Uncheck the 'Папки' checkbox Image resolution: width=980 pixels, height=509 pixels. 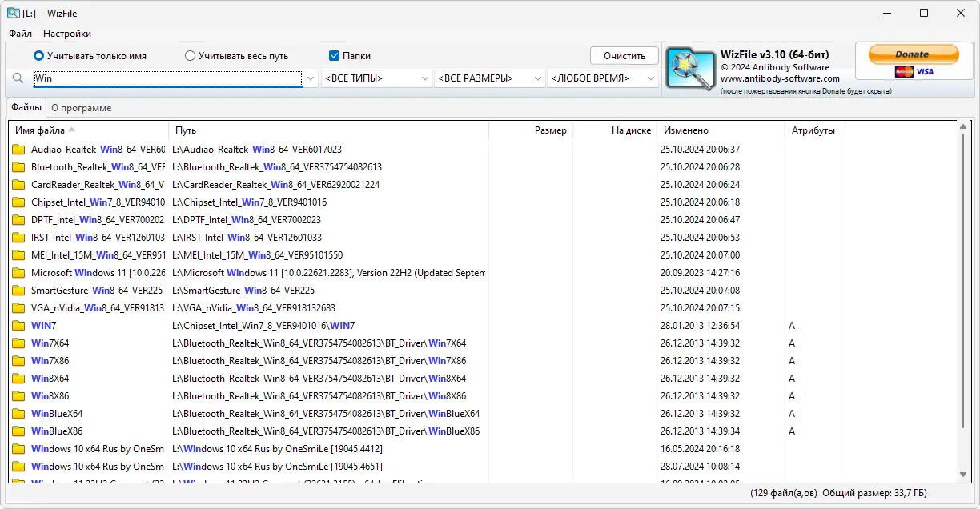335,56
